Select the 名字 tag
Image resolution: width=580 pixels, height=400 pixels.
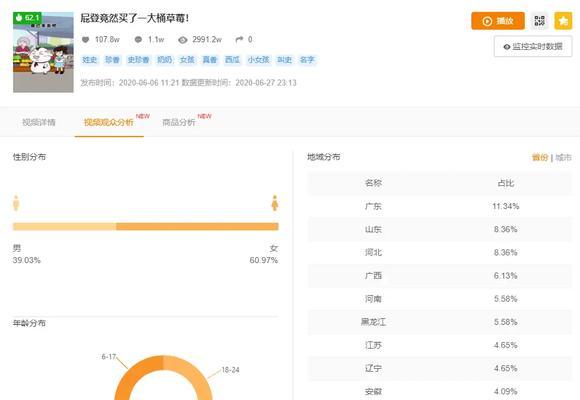[x=307, y=60]
